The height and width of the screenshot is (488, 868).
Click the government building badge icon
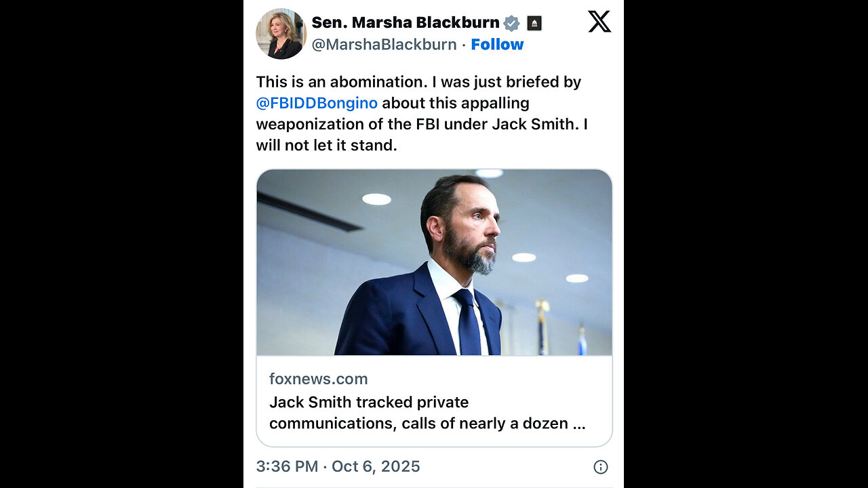(534, 23)
